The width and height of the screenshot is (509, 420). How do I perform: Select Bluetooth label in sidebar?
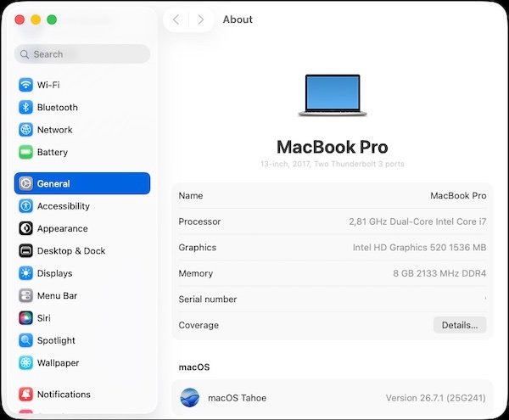(x=58, y=108)
